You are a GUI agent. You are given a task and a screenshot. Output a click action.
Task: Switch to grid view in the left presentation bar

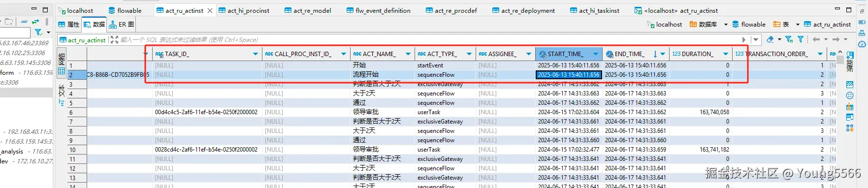coord(62,64)
